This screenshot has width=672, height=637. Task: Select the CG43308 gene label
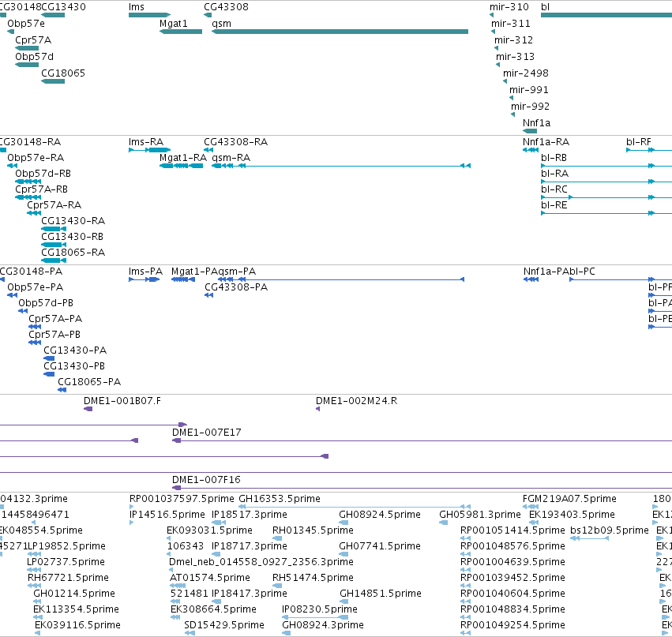(226, 7)
